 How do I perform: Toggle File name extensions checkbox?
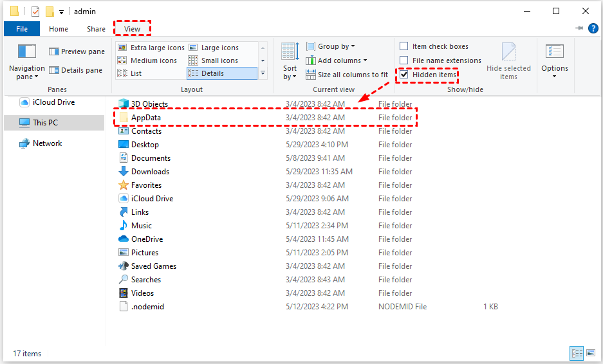(x=404, y=60)
